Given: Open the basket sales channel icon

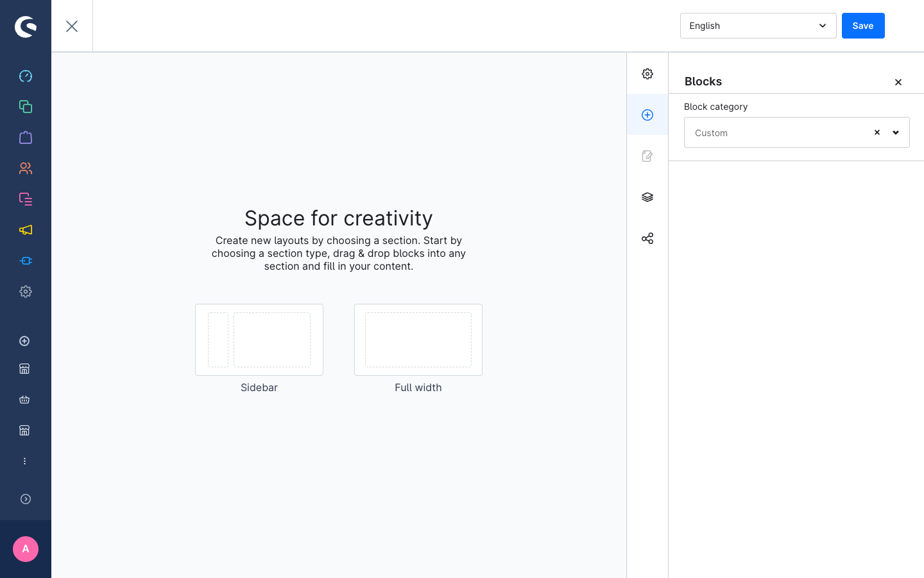Looking at the screenshot, I should tap(24, 399).
